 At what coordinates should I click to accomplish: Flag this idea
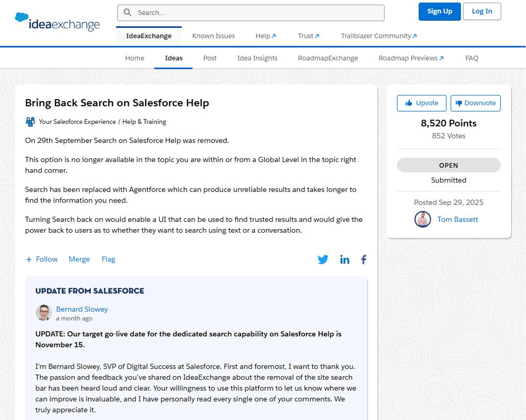[108, 259]
